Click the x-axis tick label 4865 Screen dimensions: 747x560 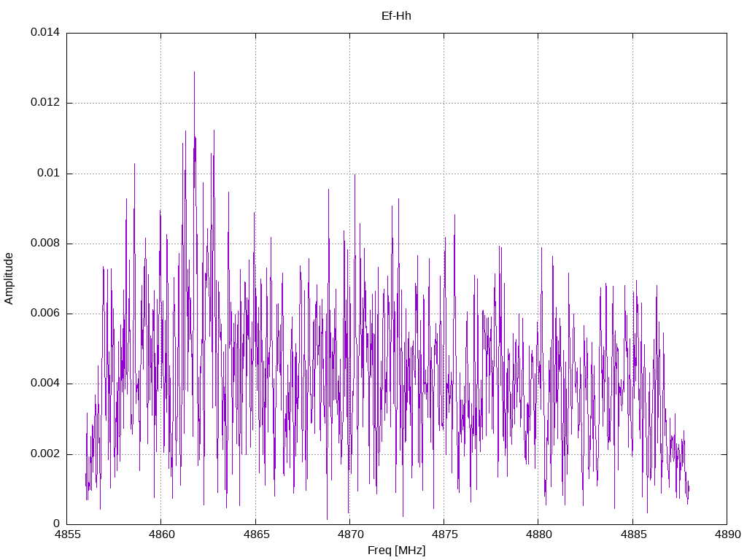[256, 534]
